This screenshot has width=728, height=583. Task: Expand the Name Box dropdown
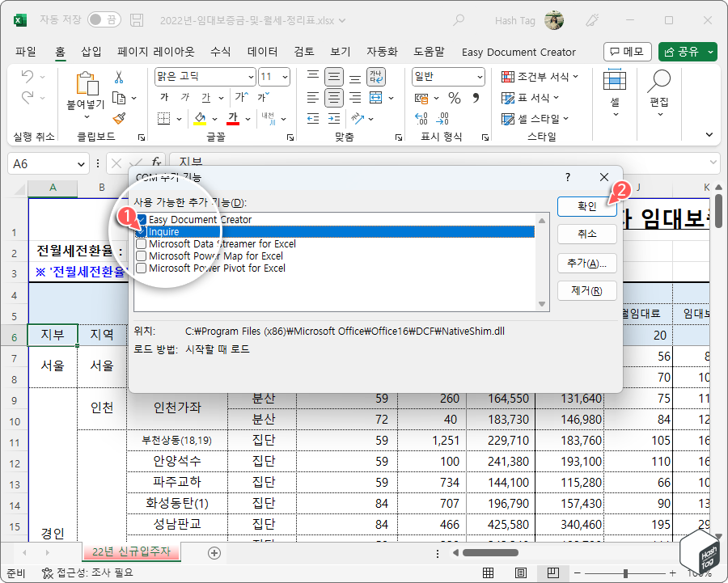(x=81, y=164)
